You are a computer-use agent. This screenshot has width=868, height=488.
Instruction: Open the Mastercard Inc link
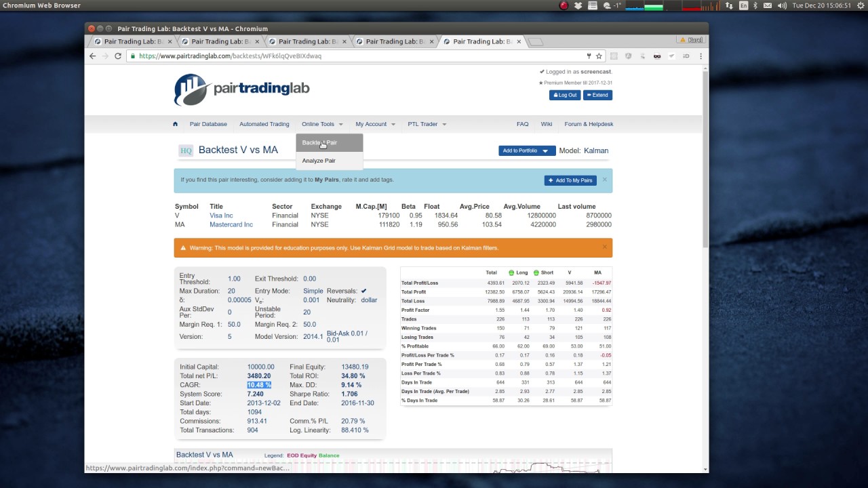tap(231, 224)
